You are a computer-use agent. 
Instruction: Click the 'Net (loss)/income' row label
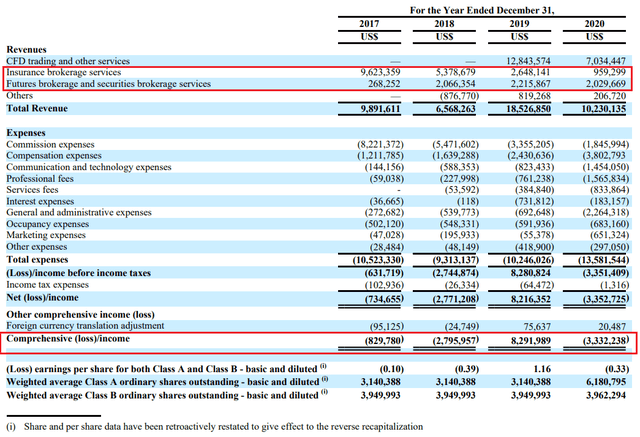click(42, 297)
